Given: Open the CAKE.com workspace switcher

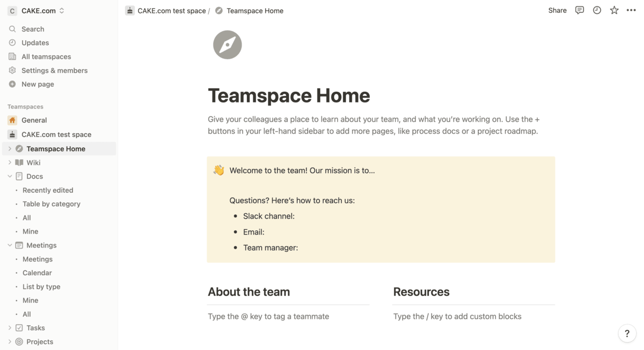Looking at the screenshot, I should [38, 11].
